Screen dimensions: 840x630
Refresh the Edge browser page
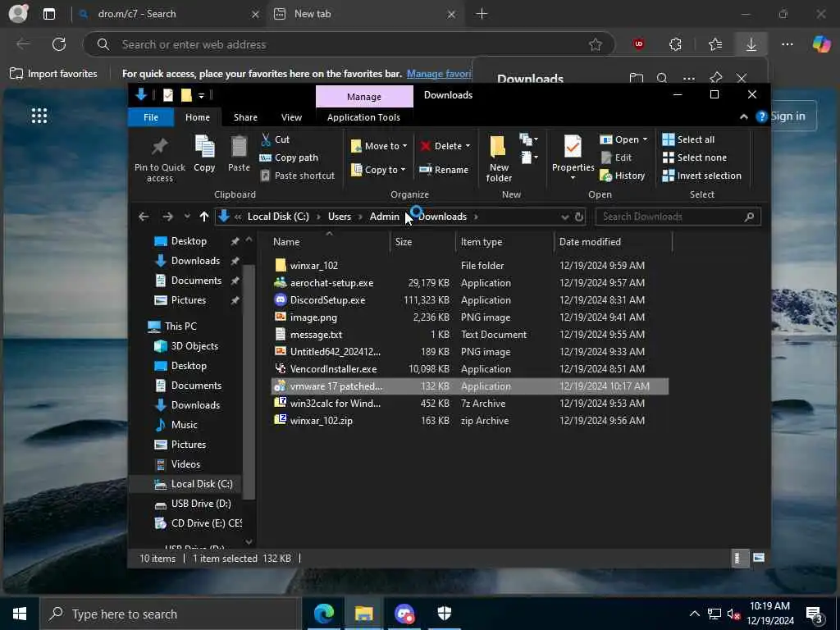coord(59,44)
